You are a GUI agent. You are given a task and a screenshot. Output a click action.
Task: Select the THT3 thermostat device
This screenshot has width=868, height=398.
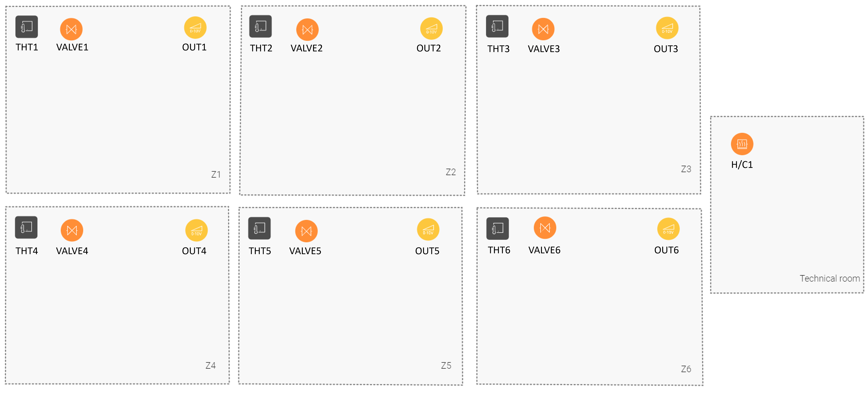tap(497, 26)
